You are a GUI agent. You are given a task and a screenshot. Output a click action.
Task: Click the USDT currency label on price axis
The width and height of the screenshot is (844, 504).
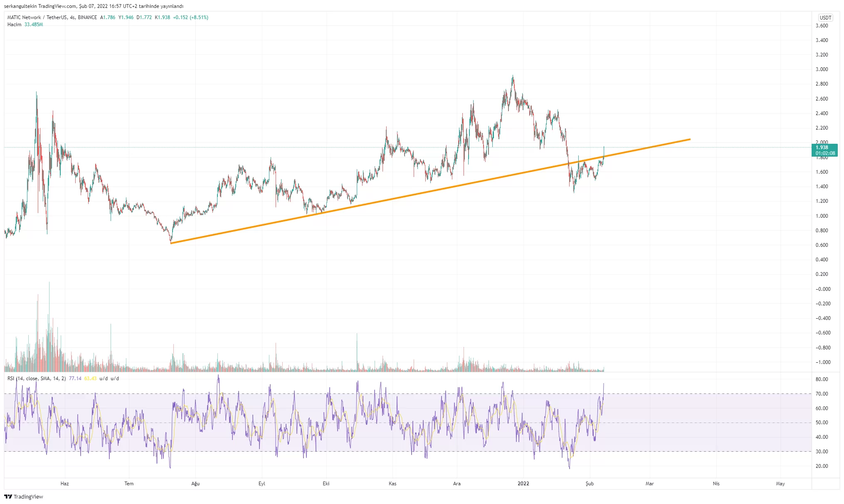point(825,17)
